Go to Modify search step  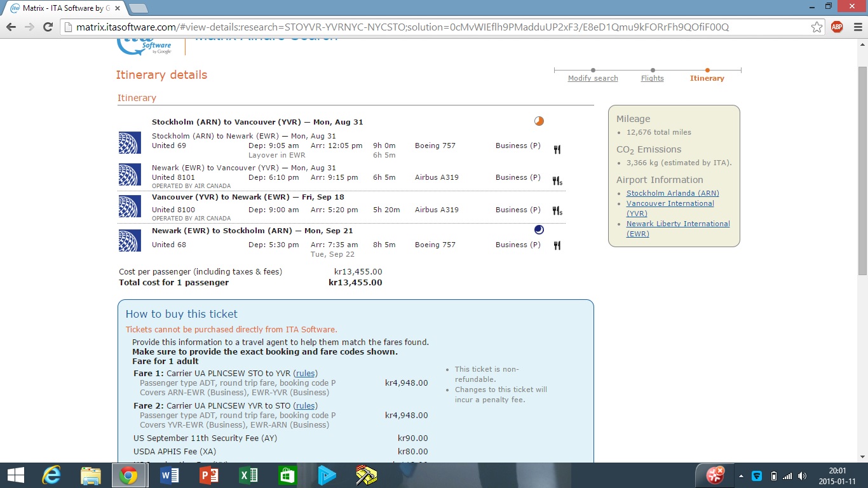tap(593, 78)
